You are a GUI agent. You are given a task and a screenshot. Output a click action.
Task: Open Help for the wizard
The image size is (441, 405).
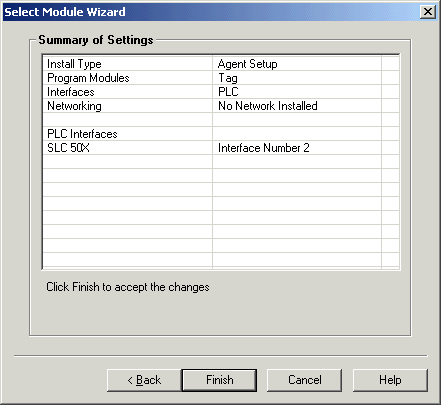pos(390,380)
